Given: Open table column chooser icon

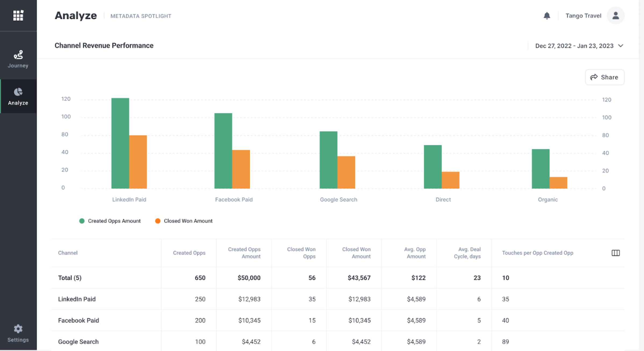Looking at the screenshot, I should [616, 253].
